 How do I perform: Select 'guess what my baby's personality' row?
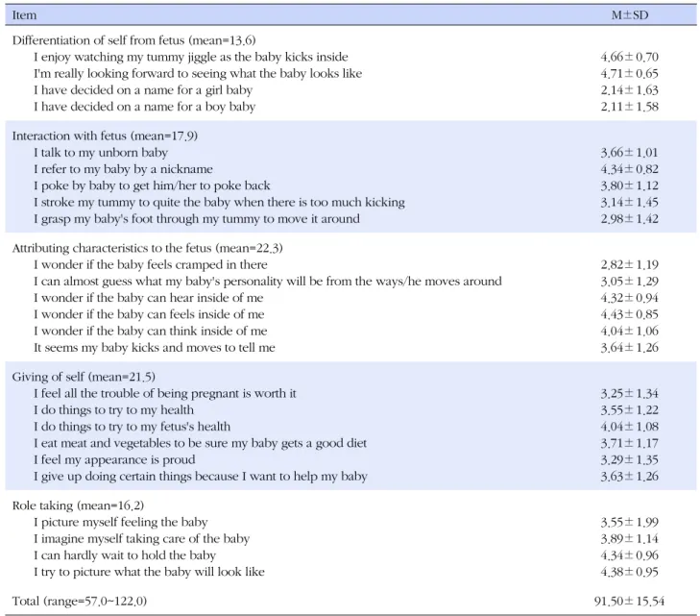268,281
